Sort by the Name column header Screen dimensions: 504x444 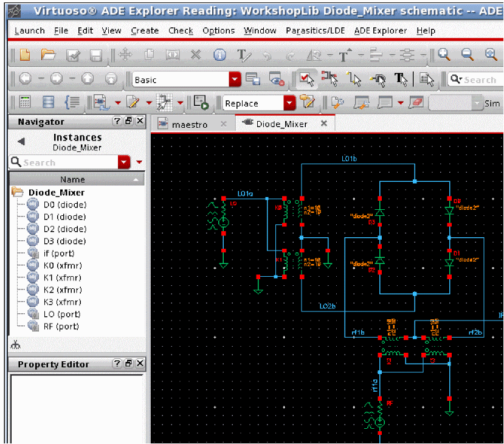tap(72, 179)
